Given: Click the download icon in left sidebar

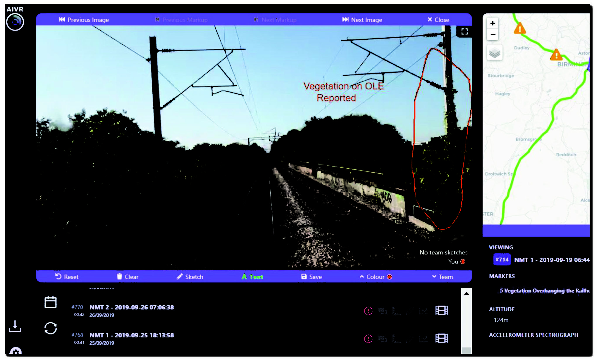Looking at the screenshot, I should tap(15, 326).
